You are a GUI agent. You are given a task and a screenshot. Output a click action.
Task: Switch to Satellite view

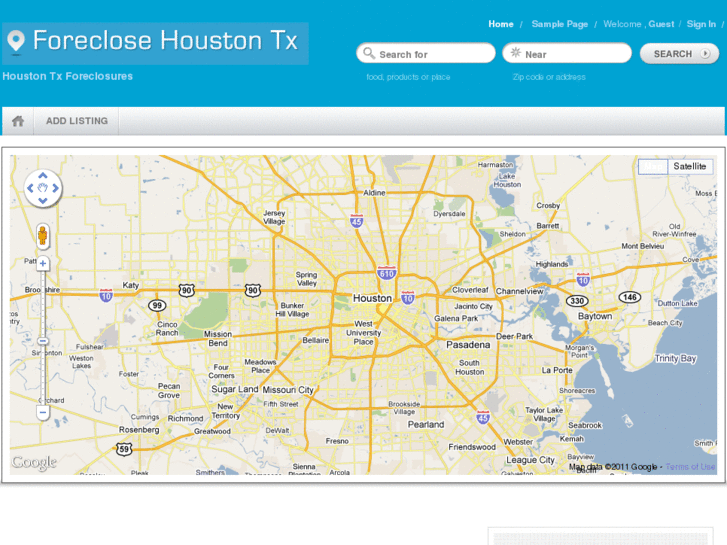point(690,167)
